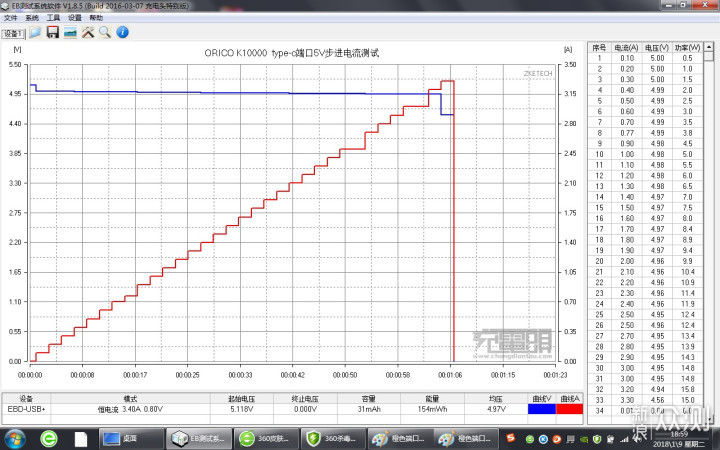Click the save image picture icon

coord(70,32)
